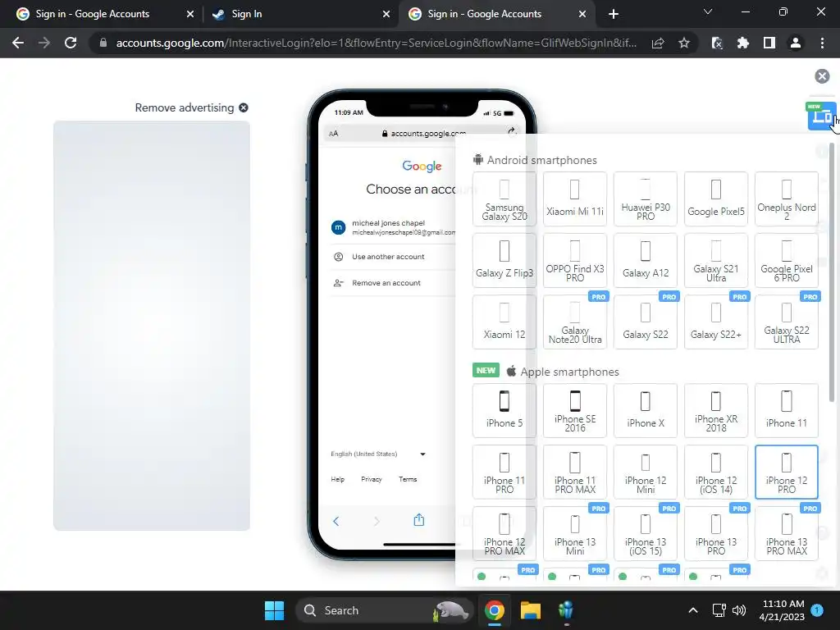Pick the iPhone 13 PRO device
840x630 pixels.
[715, 533]
